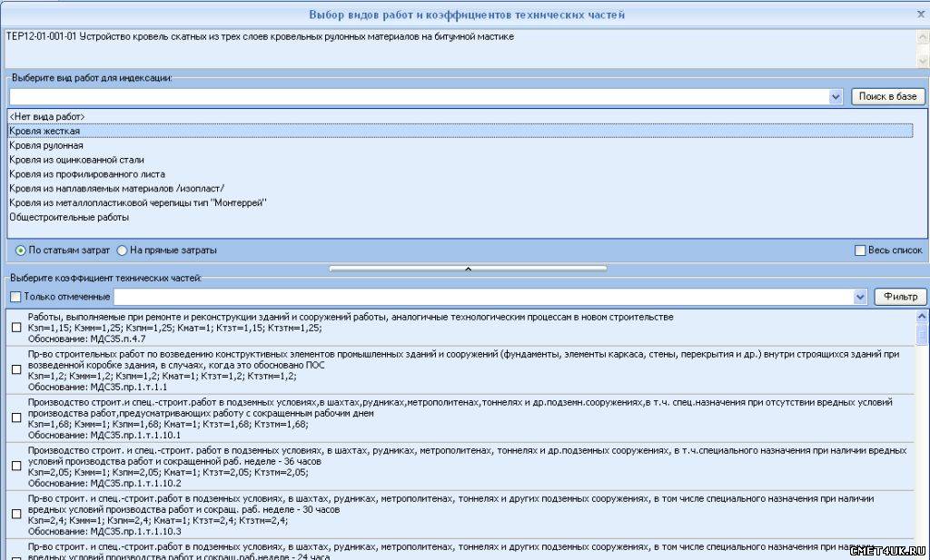This screenshot has height=560, width=930.
Task: Click the 'Фильтр' button
Action: (900, 296)
